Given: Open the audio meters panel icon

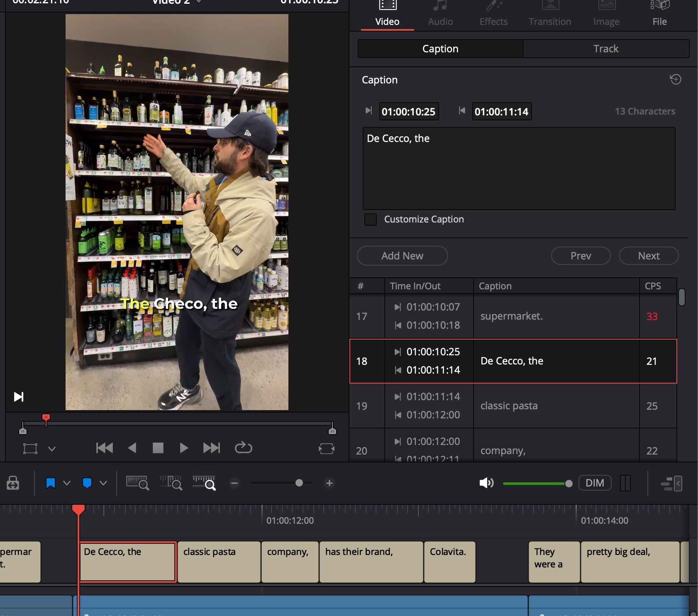Looking at the screenshot, I should [625, 483].
